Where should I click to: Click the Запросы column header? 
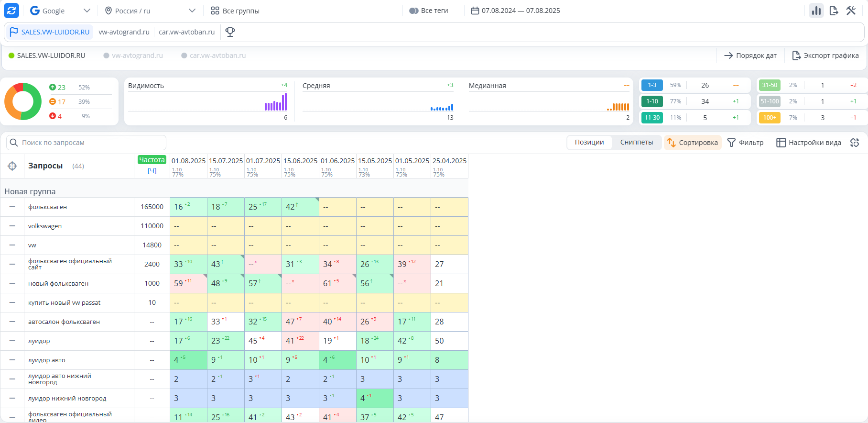(x=45, y=166)
